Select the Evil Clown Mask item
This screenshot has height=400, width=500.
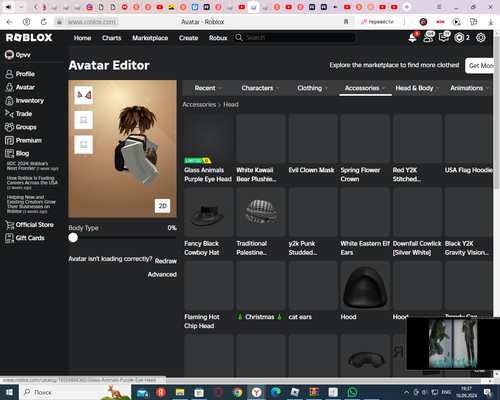tap(313, 139)
